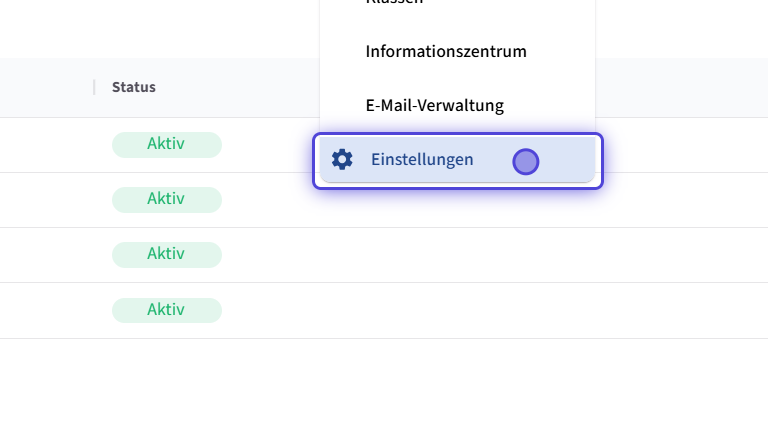Image resolution: width=768 pixels, height=426 pixels.
Task: Click the table header area right of the menu
Action: click(680, 87)
